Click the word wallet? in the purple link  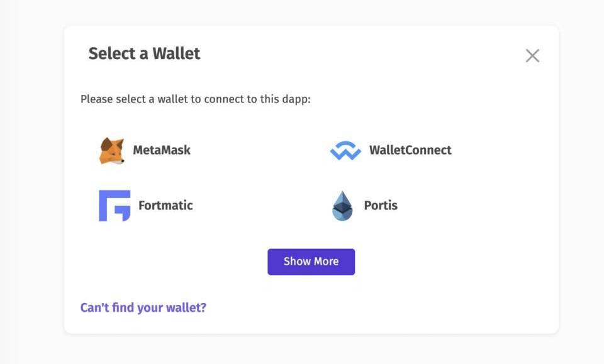(x=186, y=307)
